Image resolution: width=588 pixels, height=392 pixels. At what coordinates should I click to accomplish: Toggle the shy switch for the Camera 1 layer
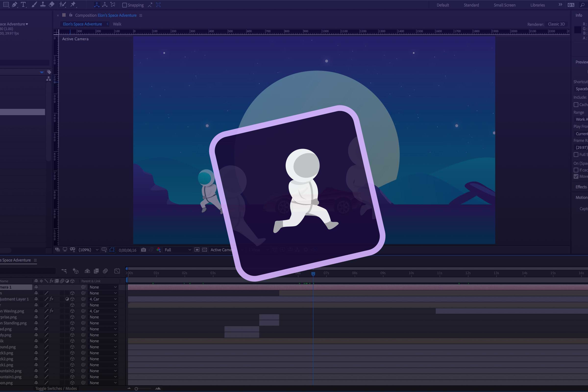(36, 287)
